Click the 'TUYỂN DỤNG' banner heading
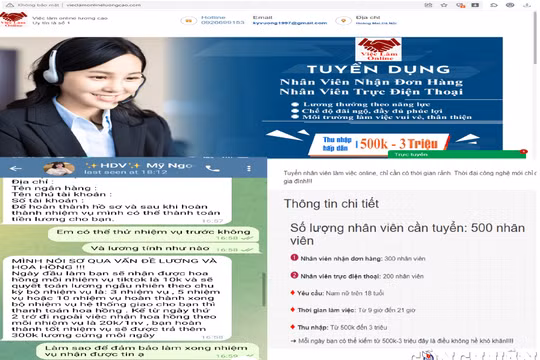This screenshot has height=360, width=540. (378, 70)
